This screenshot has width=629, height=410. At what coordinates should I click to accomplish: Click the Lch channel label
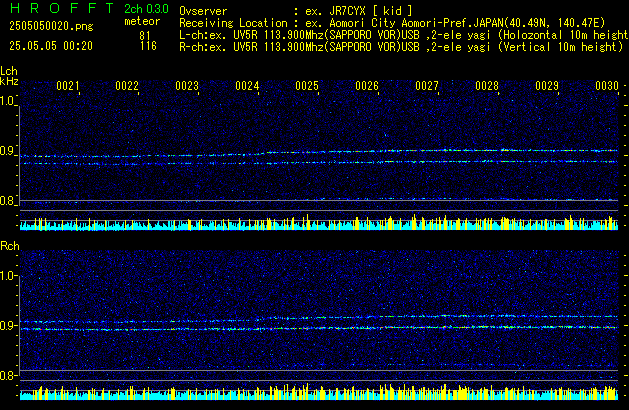point(9,71)
